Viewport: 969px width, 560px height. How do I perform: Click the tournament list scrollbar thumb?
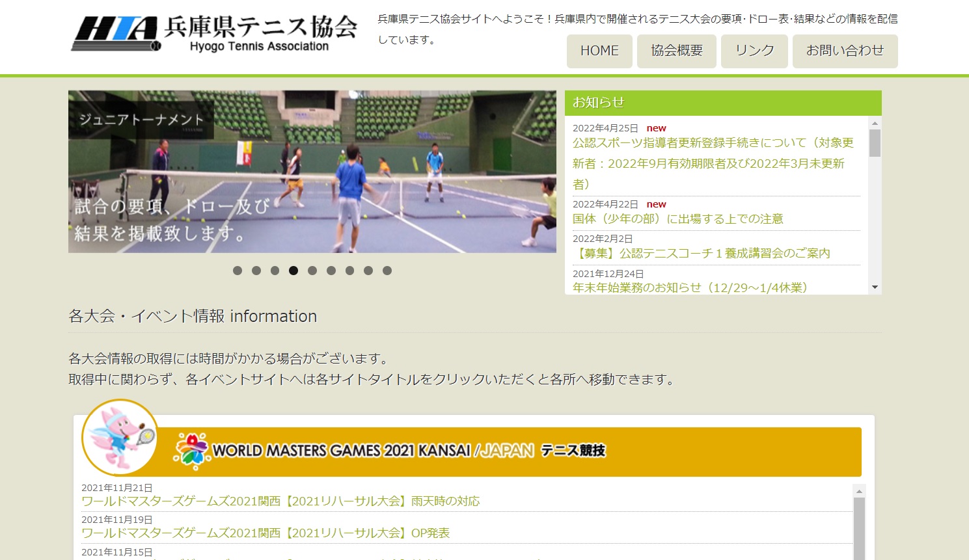(859, 529)
